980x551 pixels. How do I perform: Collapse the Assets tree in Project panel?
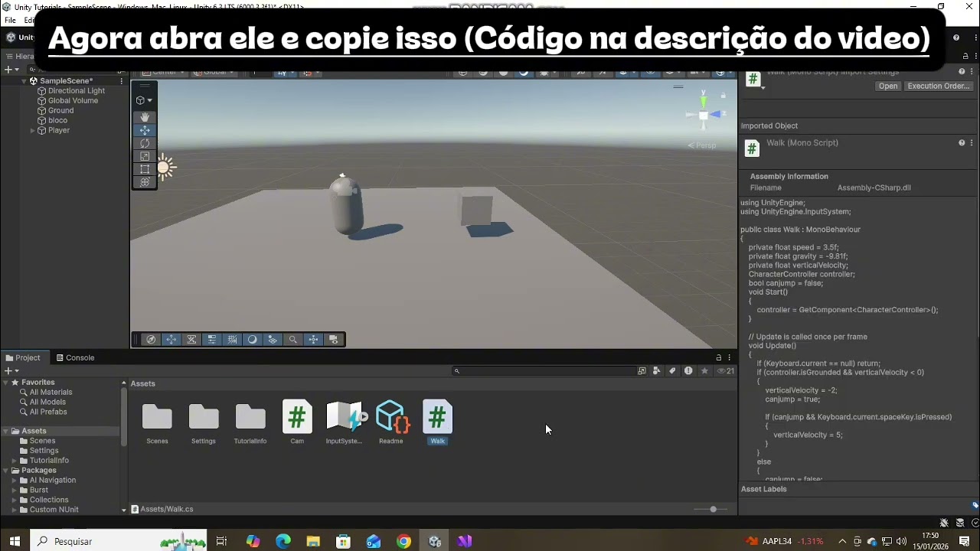(5, 432)
